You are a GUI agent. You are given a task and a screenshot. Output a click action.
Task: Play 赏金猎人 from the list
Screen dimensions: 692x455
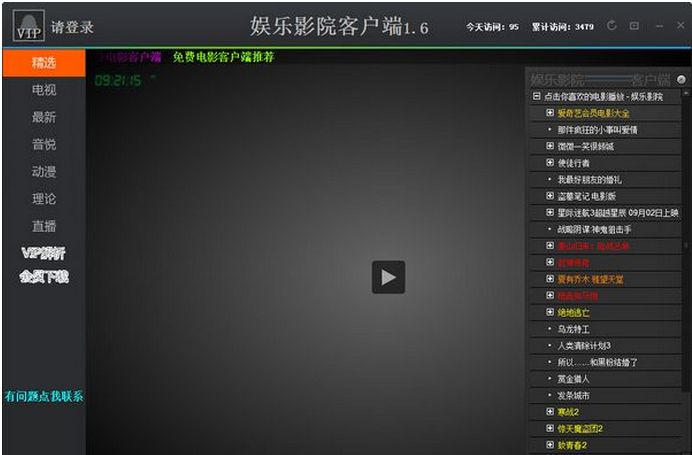click(x=573, y=379)
